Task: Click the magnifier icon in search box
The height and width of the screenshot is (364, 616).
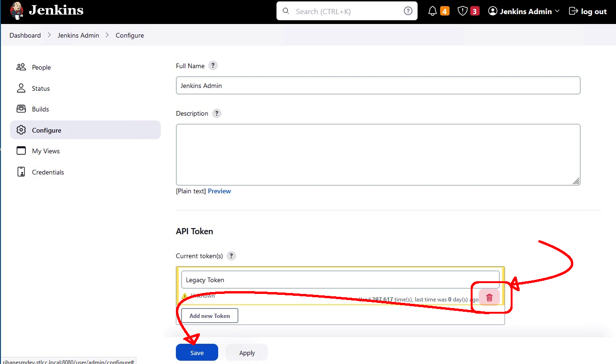Action: click(285, 11)
